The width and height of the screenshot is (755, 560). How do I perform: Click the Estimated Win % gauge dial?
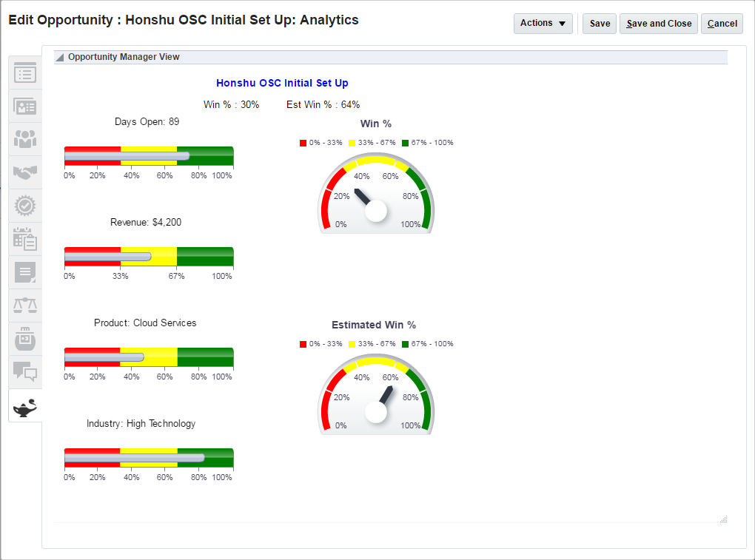click(x=376, y=394)
